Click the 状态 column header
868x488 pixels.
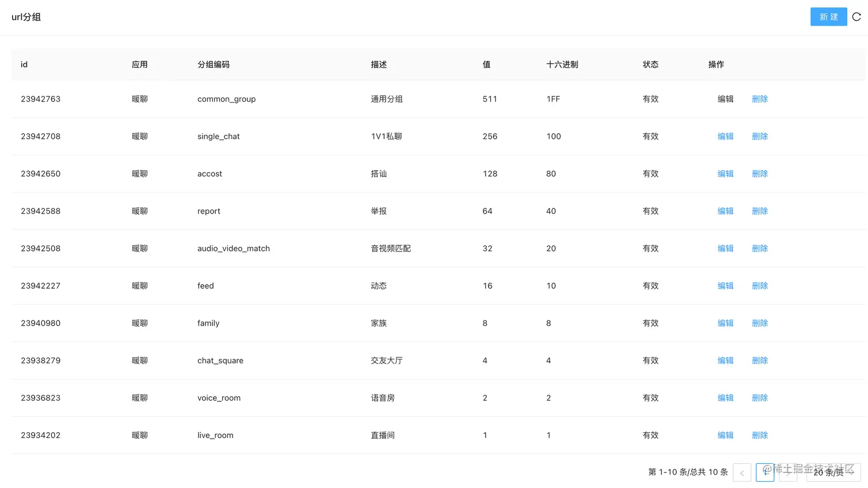coord(651,64)
